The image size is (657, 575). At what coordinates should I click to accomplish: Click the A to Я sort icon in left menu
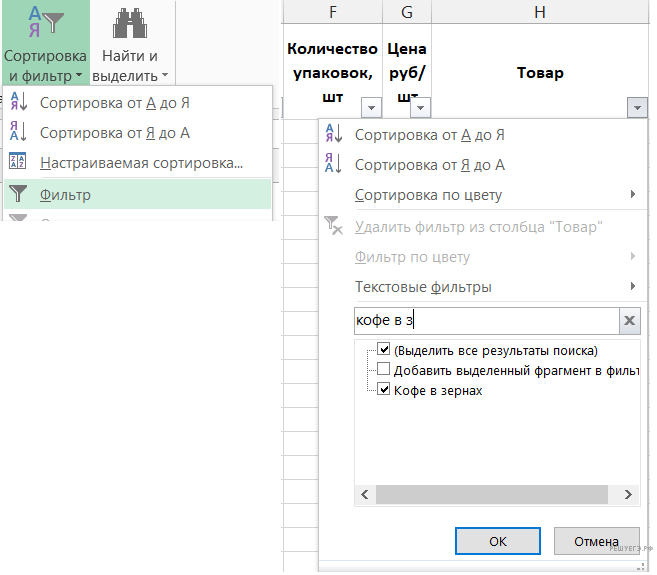[x=18, y=102]
